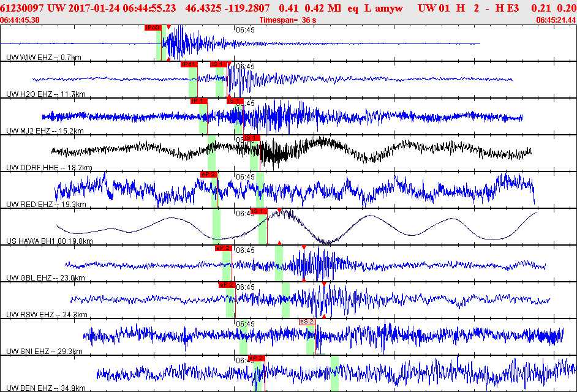Click the S pick flag on DDRF trace
The height and width of the screenshot is (392, 577).
pyautogui.click(x=252, y=138)
